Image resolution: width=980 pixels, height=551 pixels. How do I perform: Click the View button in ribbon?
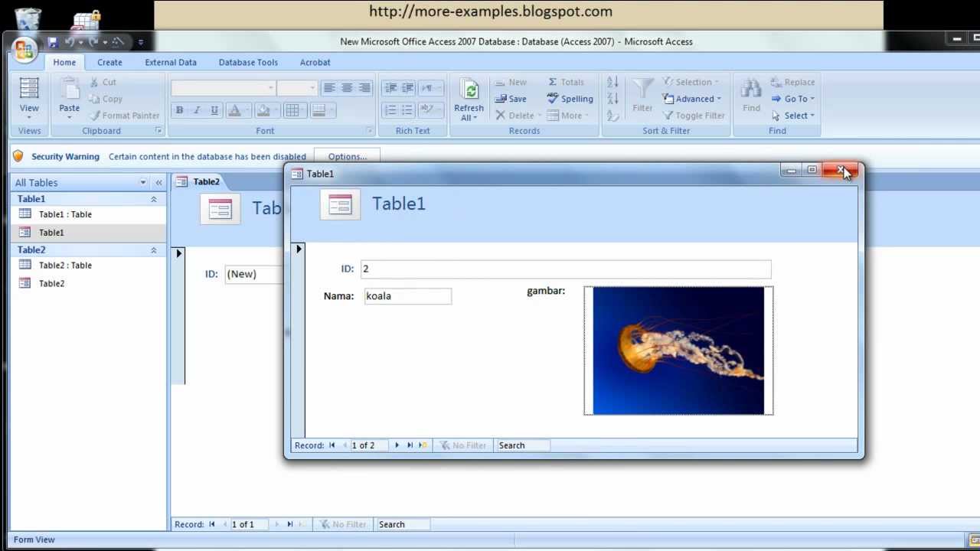pos(29,99)
